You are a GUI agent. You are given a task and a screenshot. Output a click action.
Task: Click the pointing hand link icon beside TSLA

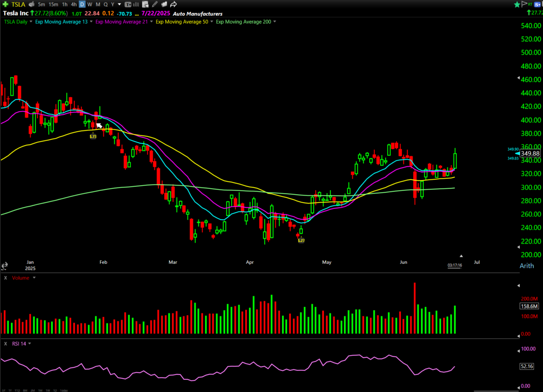point(31,4)
